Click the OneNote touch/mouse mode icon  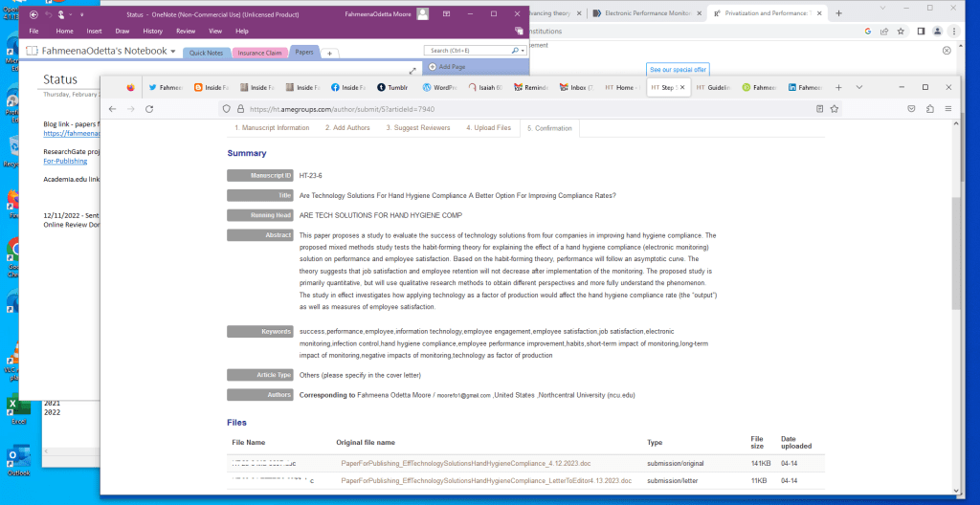point(61,14)
